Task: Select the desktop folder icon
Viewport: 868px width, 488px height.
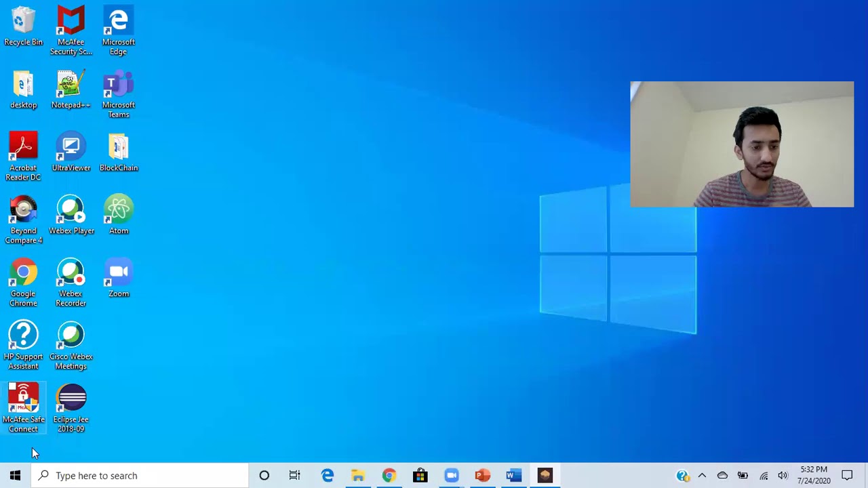Action: (23, 90)
